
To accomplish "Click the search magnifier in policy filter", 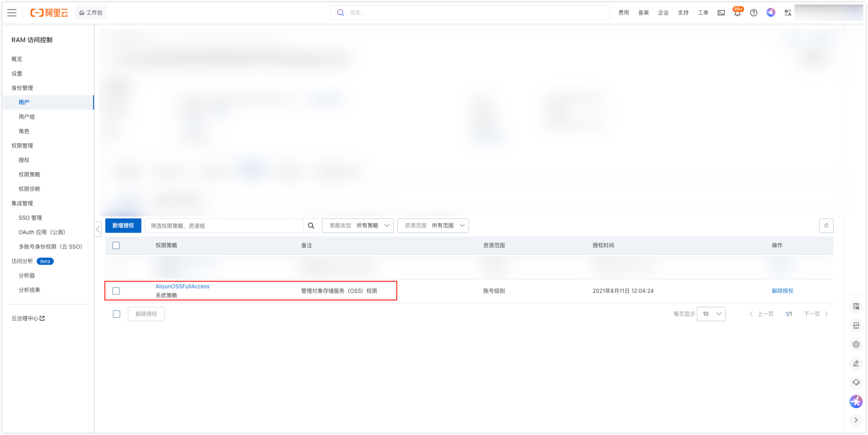I will (x=311, y=226).
